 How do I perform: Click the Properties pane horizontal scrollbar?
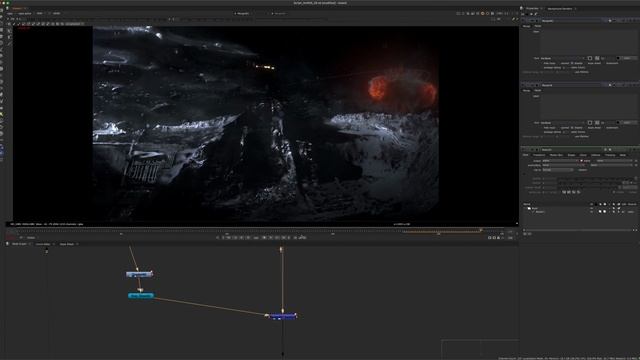pos(580,230)
